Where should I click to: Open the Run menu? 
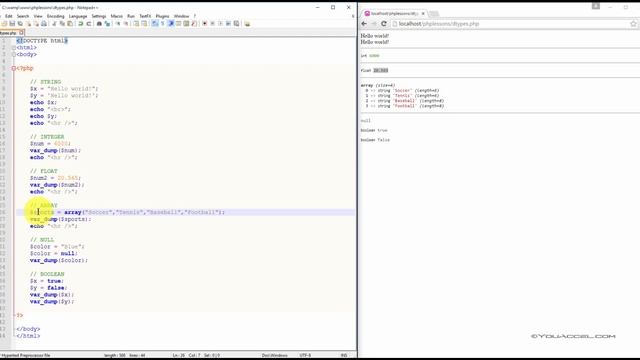pos(131,16)
